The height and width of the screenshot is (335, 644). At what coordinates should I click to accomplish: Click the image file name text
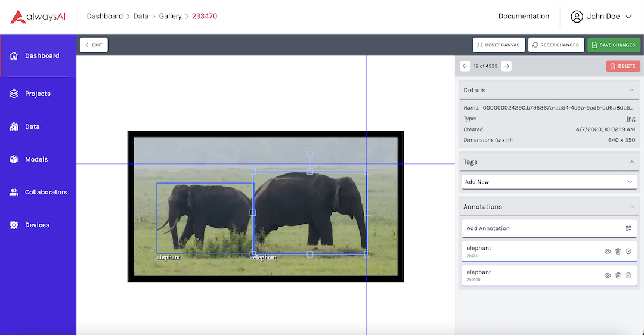(558, 108)
